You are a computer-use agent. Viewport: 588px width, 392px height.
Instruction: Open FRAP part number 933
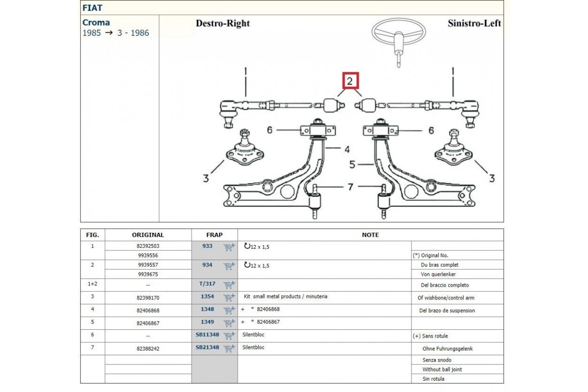(207, 246)
